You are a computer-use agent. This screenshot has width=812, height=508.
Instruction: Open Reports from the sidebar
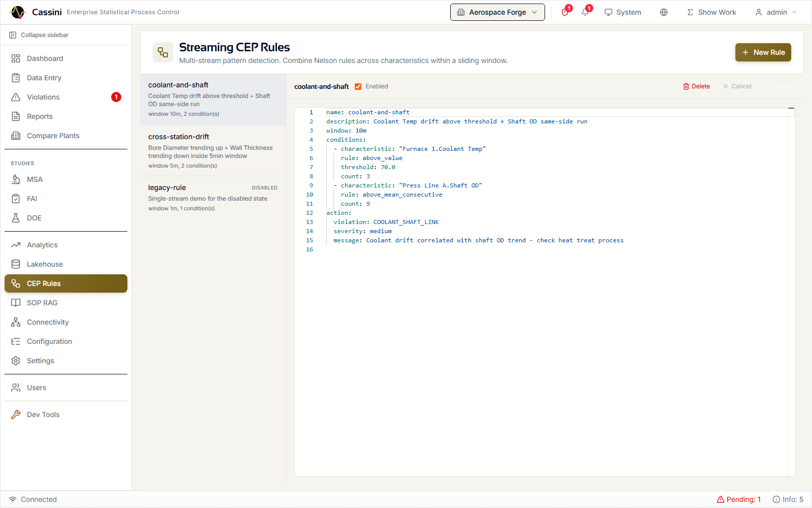click(x=66, y=116)
